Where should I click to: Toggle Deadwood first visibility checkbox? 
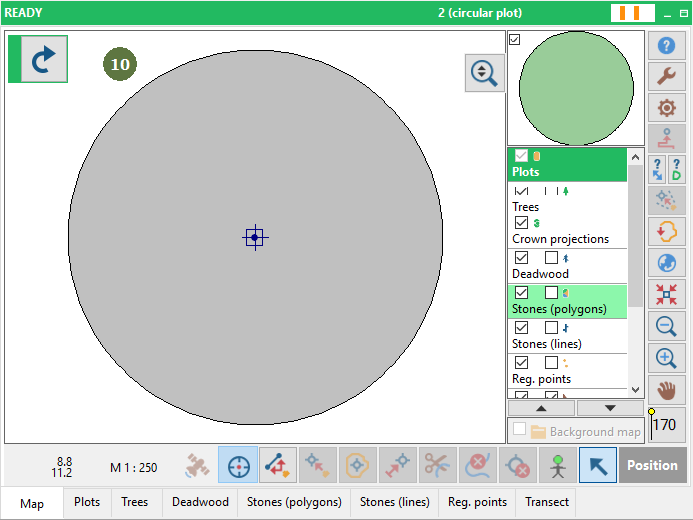(522, 257)
